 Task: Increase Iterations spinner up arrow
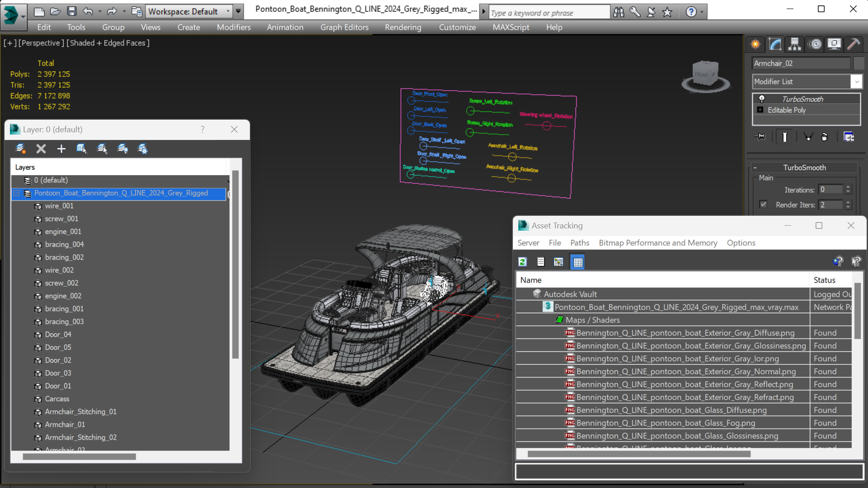click(848, 187)
